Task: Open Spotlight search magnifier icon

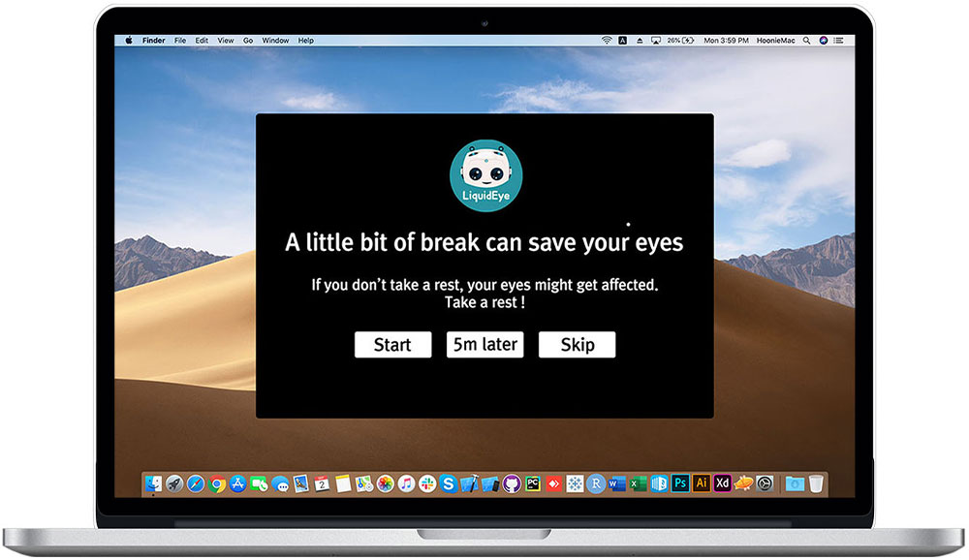Action: (x=806, y=40)
